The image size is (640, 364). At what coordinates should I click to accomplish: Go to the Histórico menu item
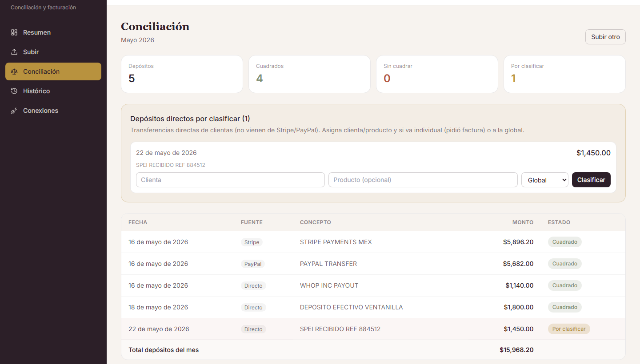pos(53,91)
